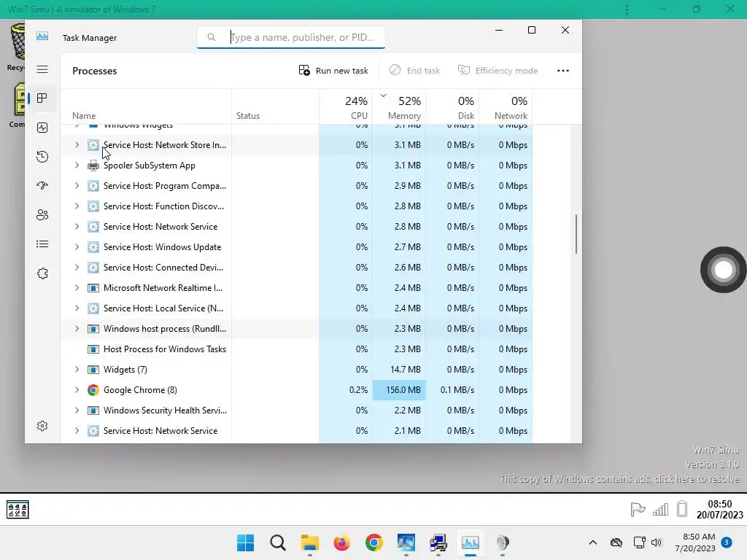Open the App history sidebar icon
The height and width of the screenshot is (560, 747).
point(42,157)
